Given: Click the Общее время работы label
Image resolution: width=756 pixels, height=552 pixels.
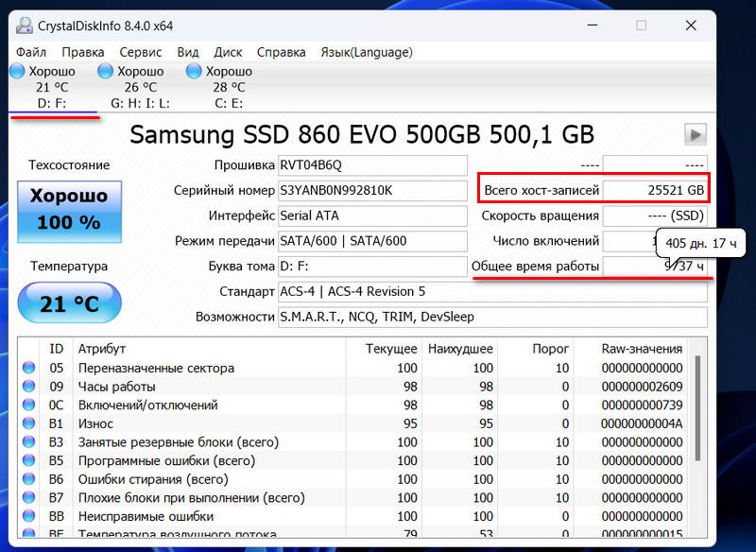Looking at the screenshot, I should pos(535,267).
